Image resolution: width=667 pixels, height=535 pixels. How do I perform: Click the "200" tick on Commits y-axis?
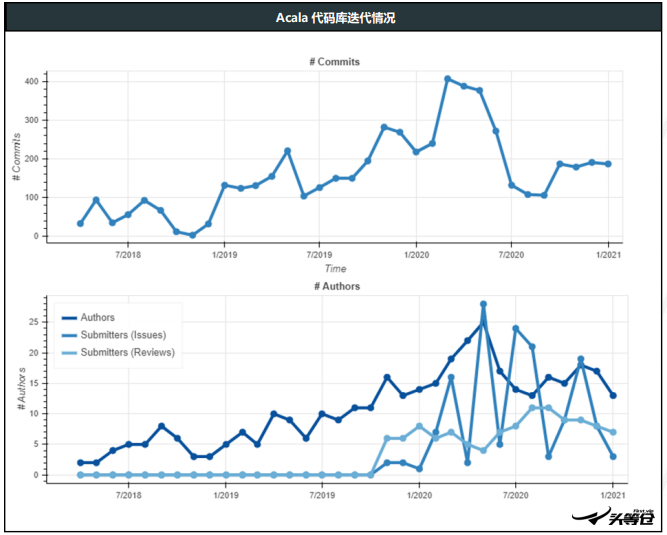point(31,159)
